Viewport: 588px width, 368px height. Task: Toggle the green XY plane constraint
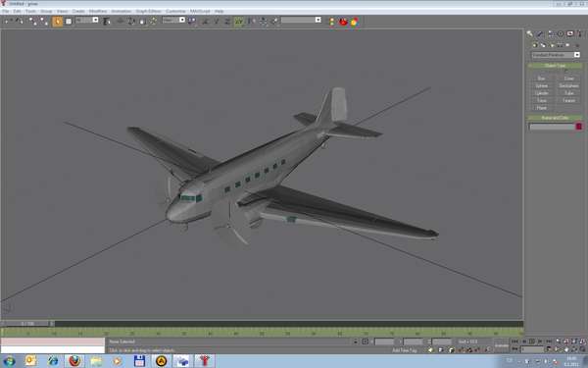[239, 21]
